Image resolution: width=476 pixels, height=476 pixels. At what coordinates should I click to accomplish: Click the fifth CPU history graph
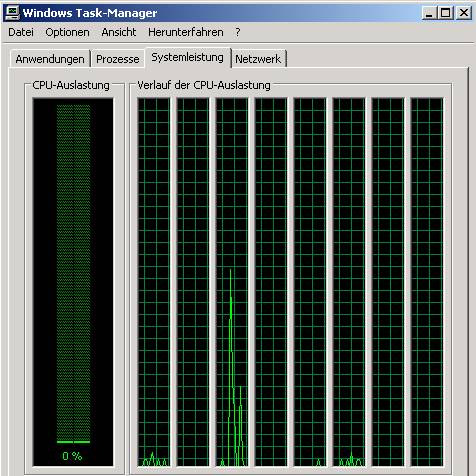point(310,282)
